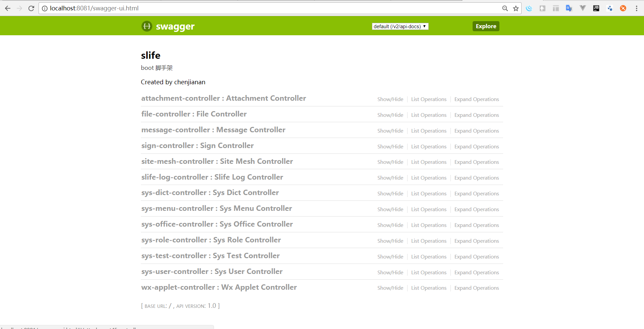Open sys-office-controller heading

coord(217,224)
